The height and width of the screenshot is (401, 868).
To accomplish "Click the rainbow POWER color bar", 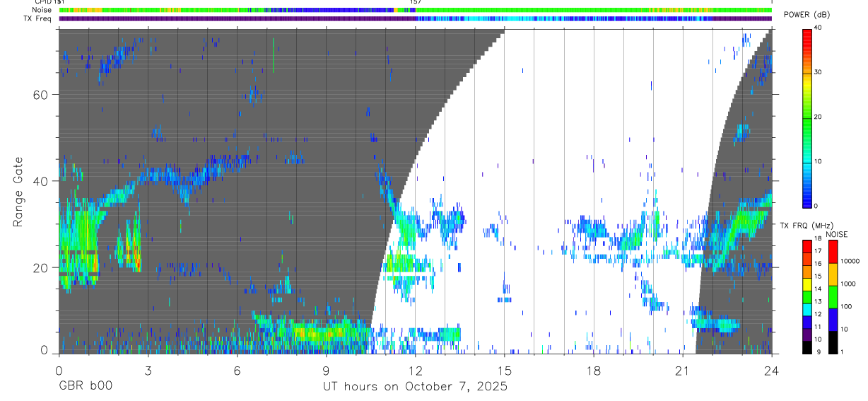I will [807, 117].
